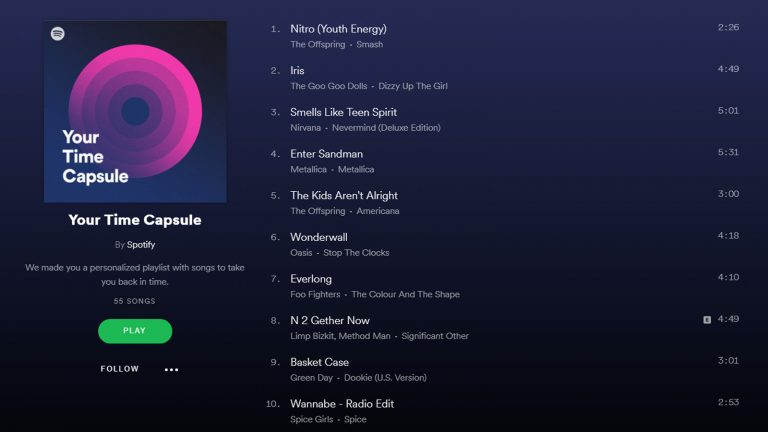Open Significant Other album link
Image resolution: width=768 pixels, height=432 pixels.
435,336
